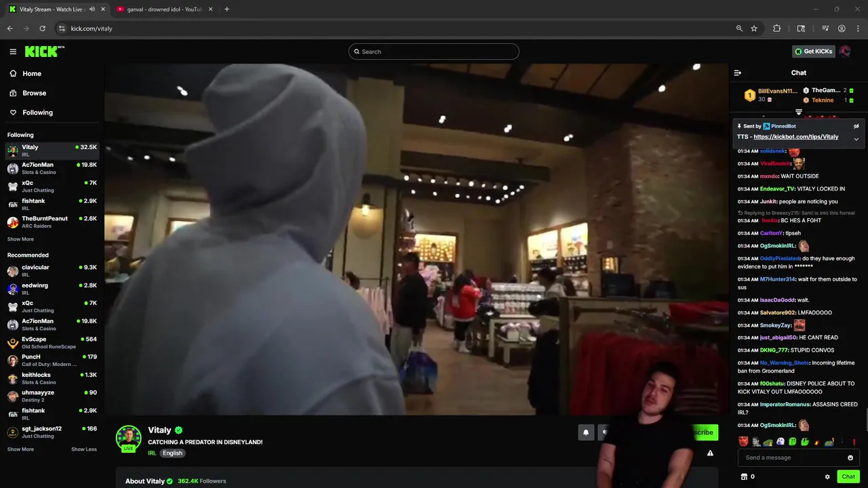This screenshot has height=488, width=868.
Task: Open the channel shop icon by the 0
Action: (x=744, y=476)
